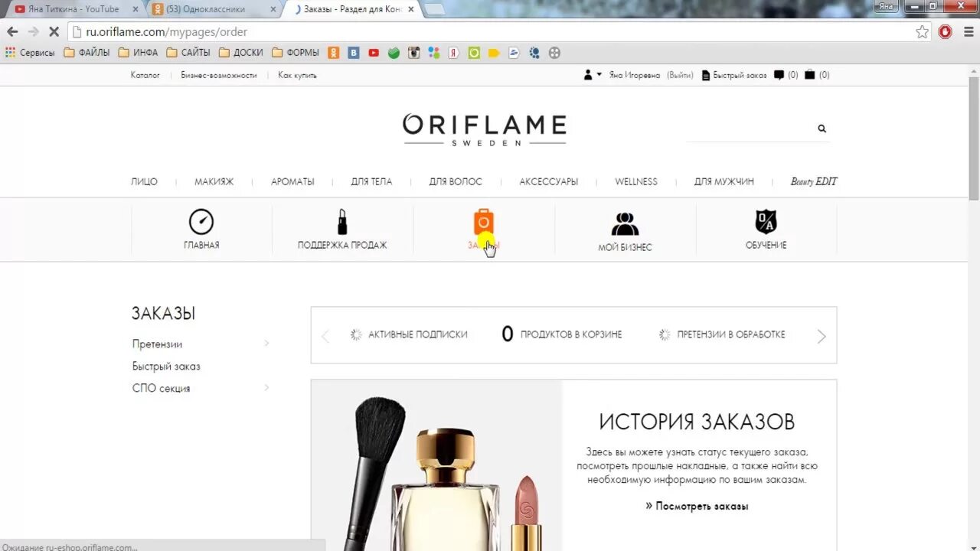Close the Одноклассники tab
The width and height of the screenshot is (980, 551).
273,9
